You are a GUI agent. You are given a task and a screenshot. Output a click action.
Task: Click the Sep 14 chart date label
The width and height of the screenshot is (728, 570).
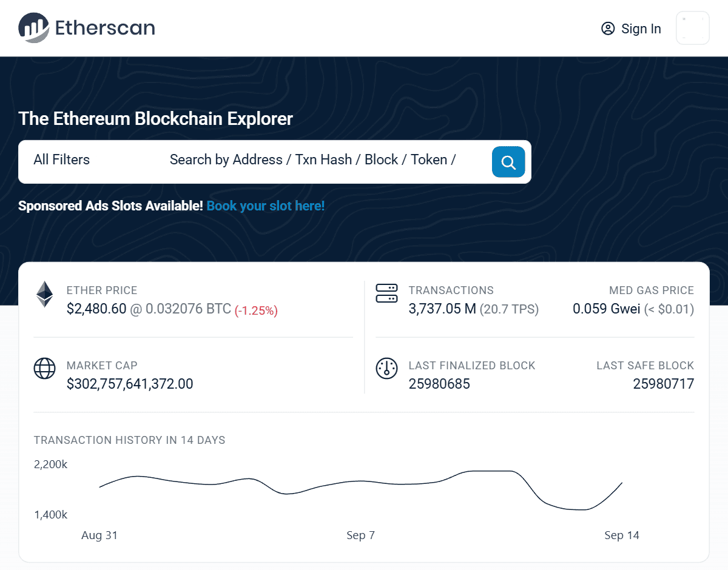[622, 535]
